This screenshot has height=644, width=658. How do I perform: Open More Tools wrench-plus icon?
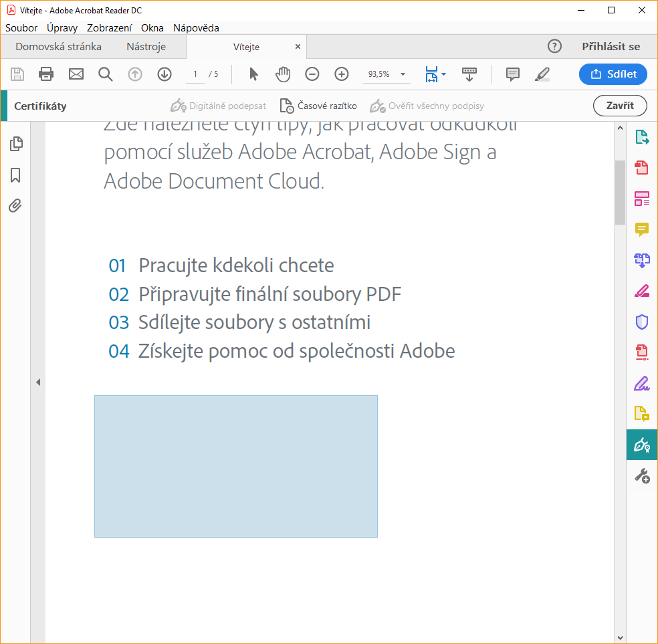(642, 475)
